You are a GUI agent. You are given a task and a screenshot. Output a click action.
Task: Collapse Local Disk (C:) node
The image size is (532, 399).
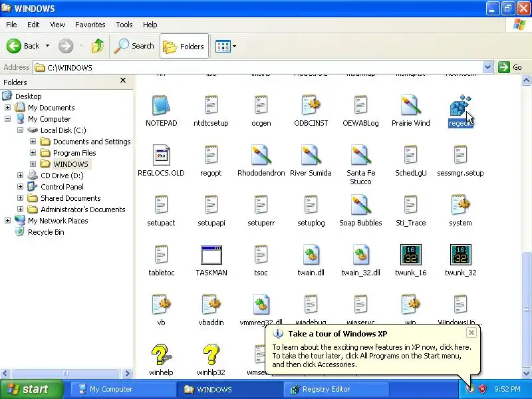click(20, 130)
